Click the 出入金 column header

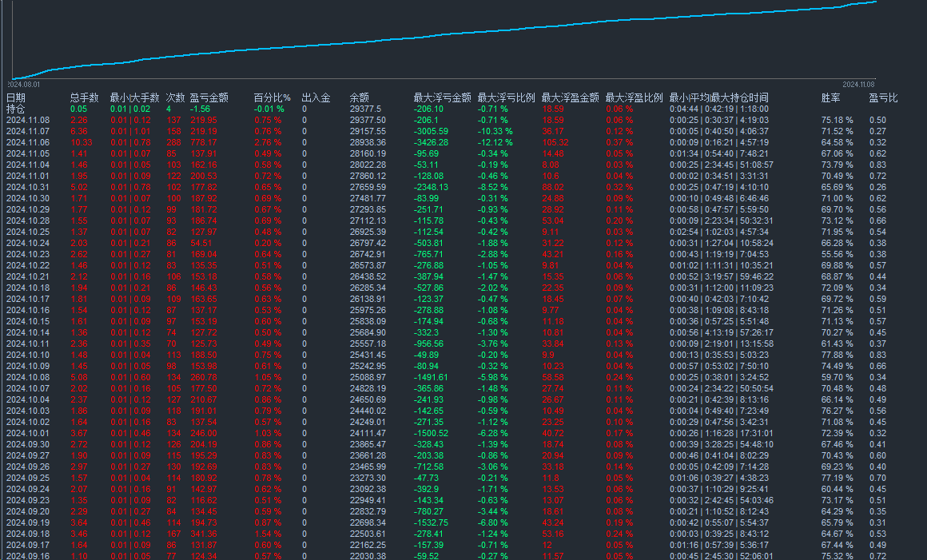click(x=316, y=97)
